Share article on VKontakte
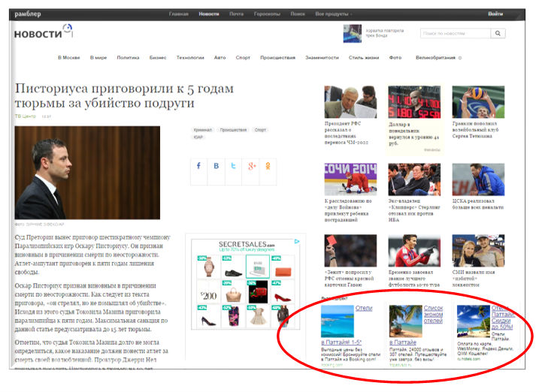Viewport: 542px width, 392px height. tap(216, 166)
